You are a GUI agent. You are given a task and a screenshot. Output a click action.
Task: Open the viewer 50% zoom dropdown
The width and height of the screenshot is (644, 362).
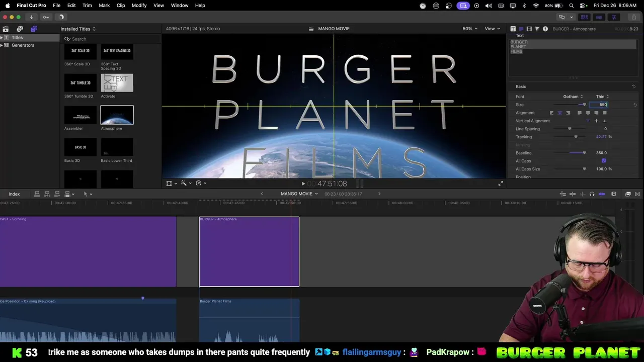(470, 29)
